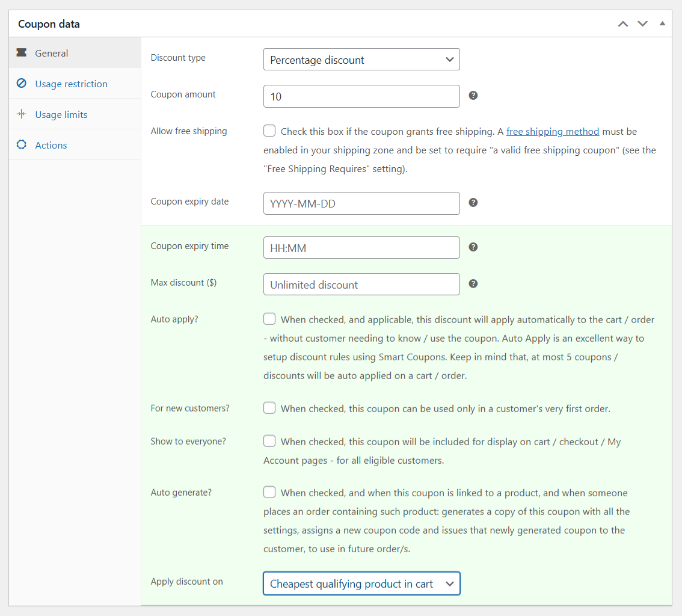
Task: Click help icon next to Coupon amount
Action: pyautogui.click(x=473, y=96)
